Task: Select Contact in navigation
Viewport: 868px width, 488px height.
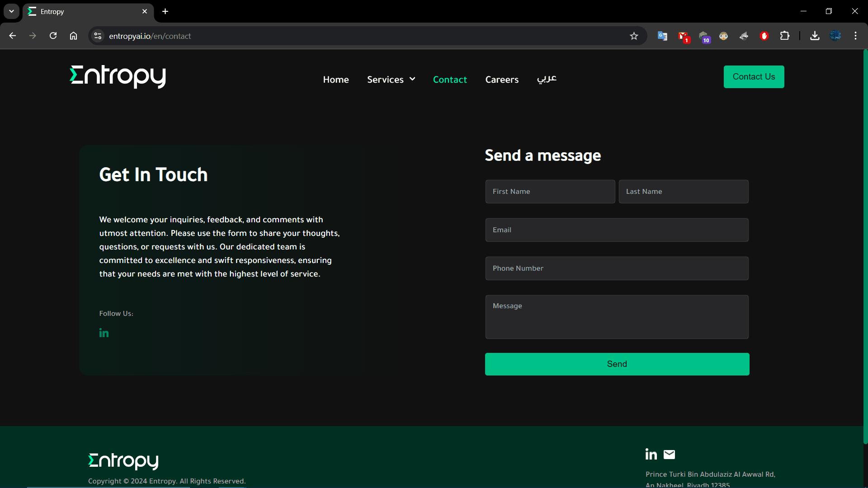Action: (450, 80)
